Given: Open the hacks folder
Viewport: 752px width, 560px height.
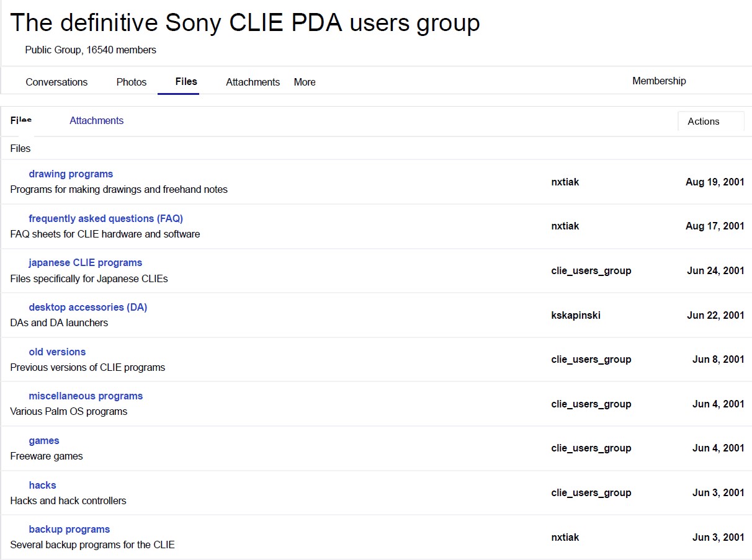Looking at the screenshot, I should [x=42, y=485].
